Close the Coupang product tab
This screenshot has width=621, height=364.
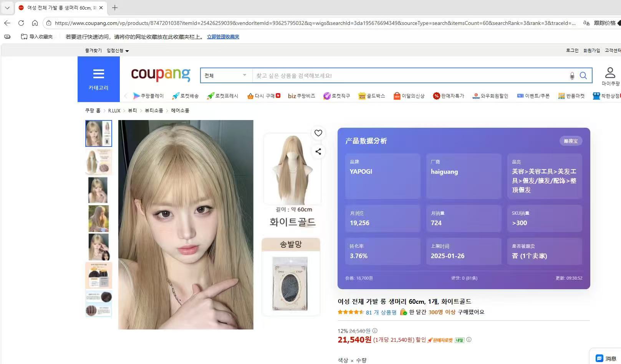101,8
